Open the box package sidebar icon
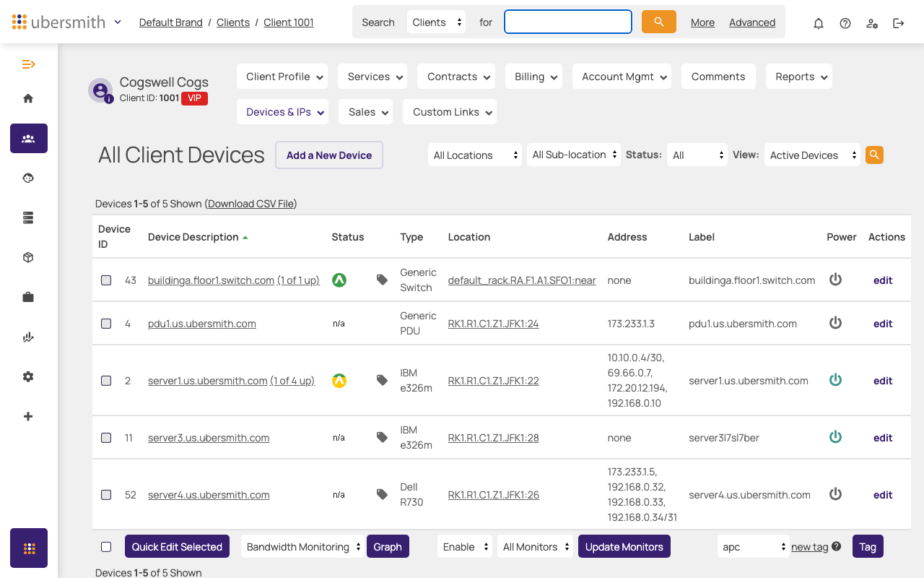The height and width of the screenshot is (578, 924). [28, 257]
